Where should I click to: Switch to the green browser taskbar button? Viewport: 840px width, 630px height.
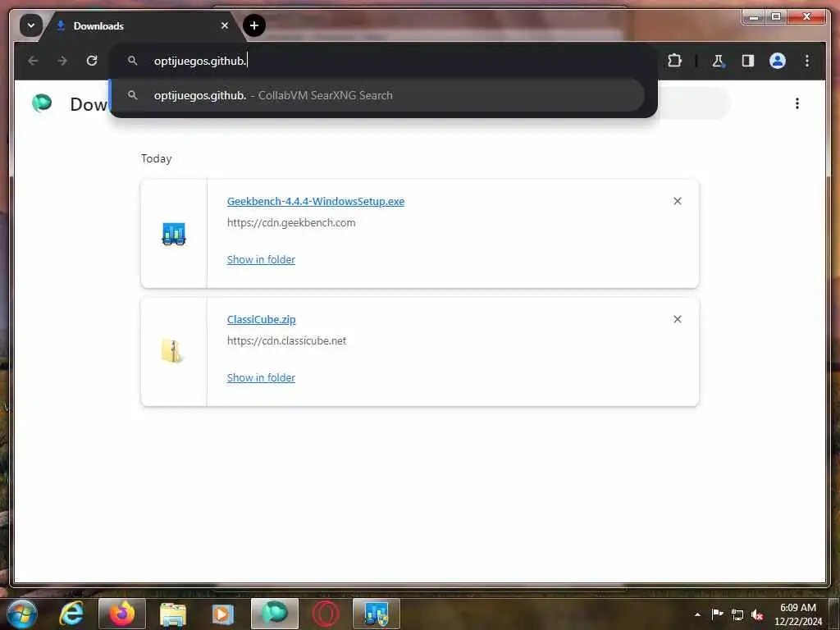[x=274, y=614]
